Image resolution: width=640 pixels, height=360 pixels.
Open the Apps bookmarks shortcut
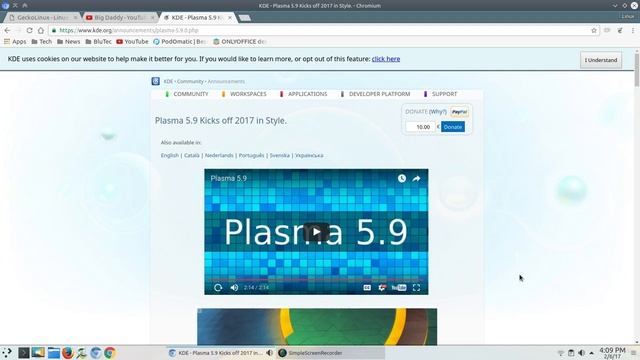coord(15,42)
